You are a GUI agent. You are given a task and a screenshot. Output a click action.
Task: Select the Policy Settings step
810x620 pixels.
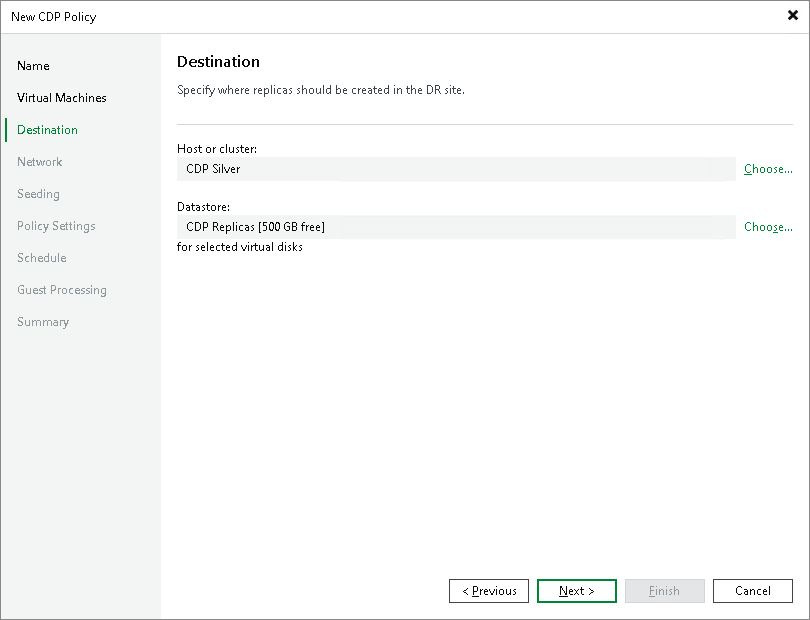coord(54,225)
